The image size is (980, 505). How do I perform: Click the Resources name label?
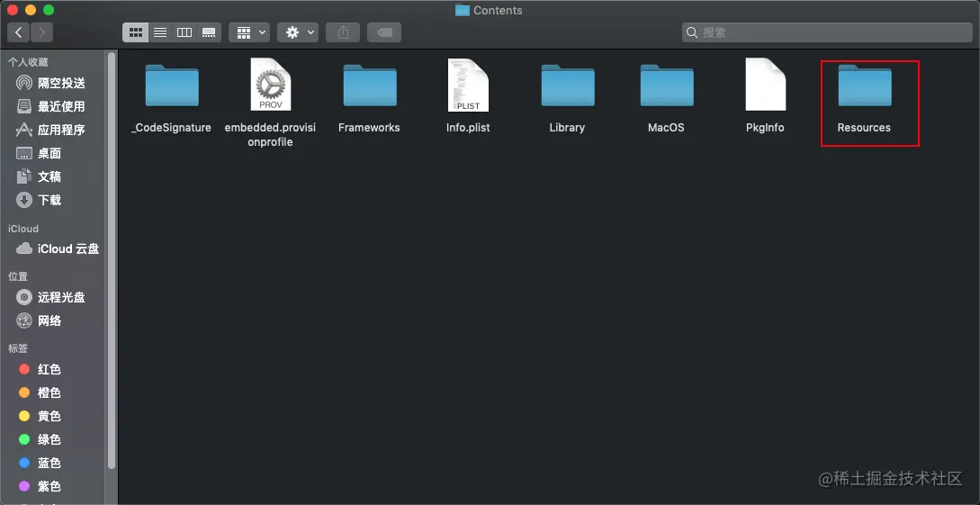pos(865,128)
